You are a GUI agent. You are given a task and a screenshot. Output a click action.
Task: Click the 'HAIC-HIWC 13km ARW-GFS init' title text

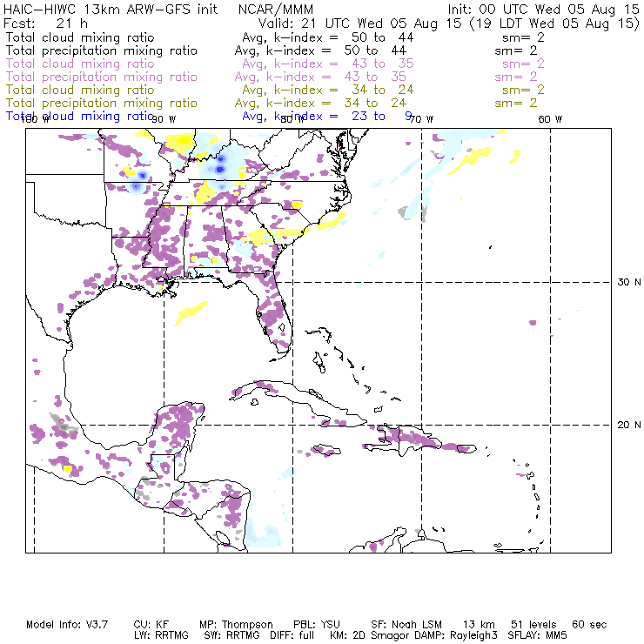tap(111, 10)
